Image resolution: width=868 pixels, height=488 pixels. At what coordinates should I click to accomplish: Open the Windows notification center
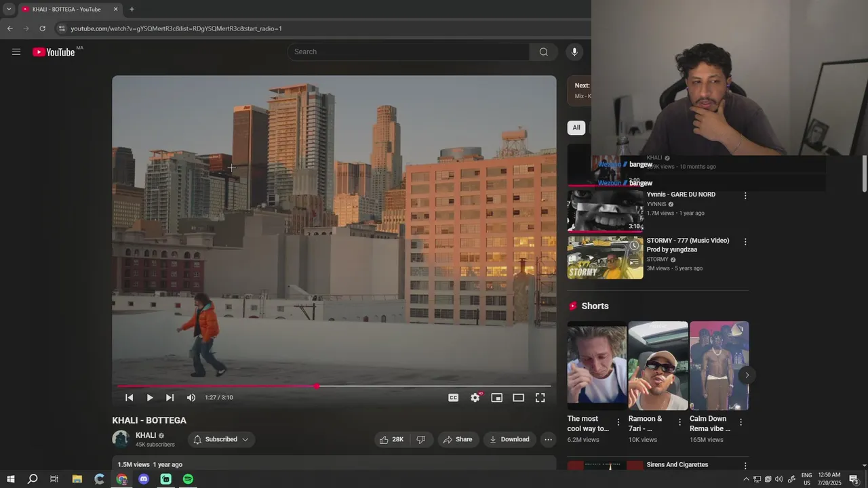click(854, 479)
